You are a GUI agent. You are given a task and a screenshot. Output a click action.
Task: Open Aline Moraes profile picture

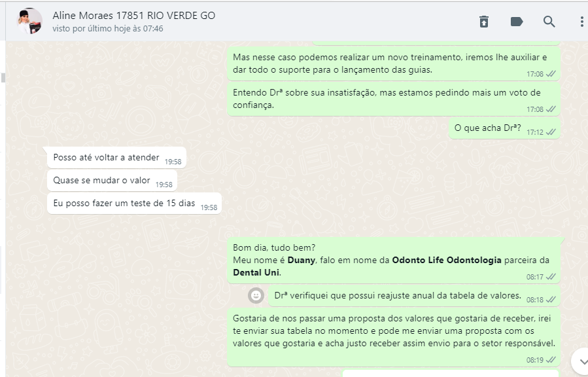click(x=30, y=22)
